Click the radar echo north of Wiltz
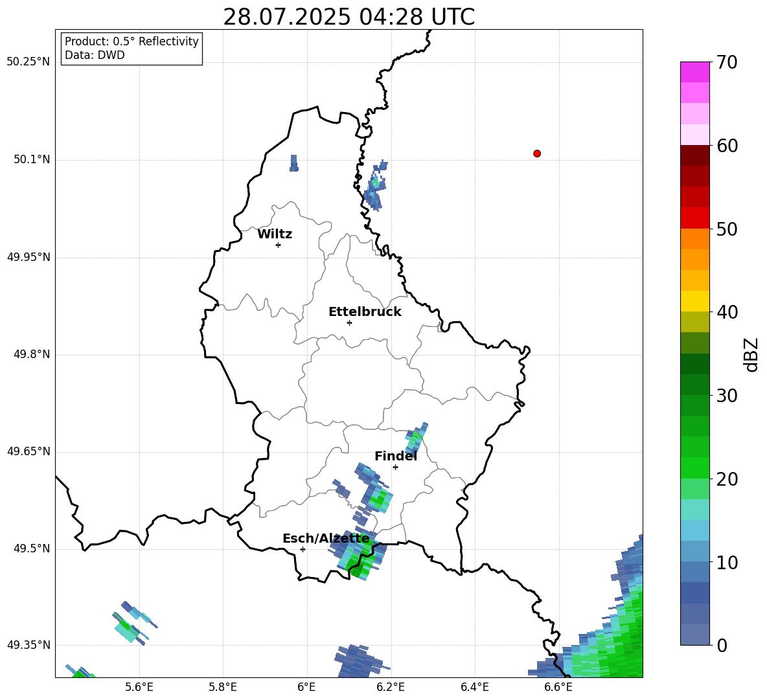This screenshot has height=700, width=767. (x=294, y=163)
